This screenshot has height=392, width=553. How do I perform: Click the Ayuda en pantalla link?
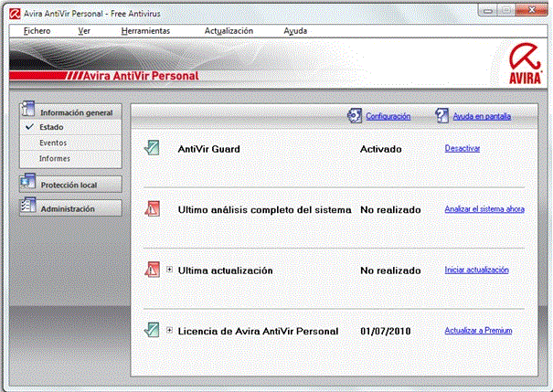click(482, 116)
